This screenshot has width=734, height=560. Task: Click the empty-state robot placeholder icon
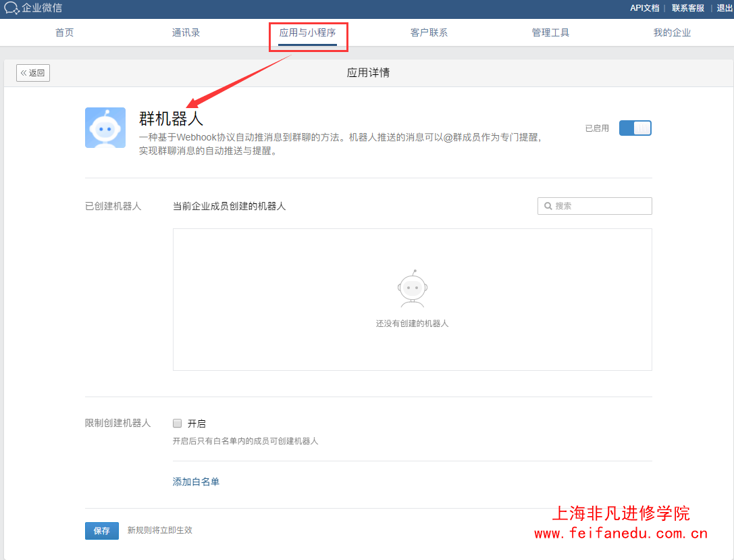413,288
